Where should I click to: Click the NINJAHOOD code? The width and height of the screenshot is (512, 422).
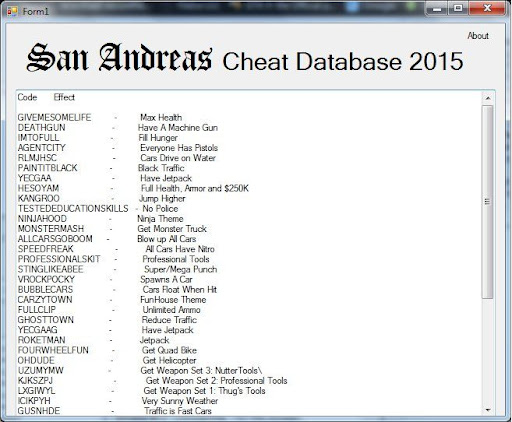pos(42,219)
